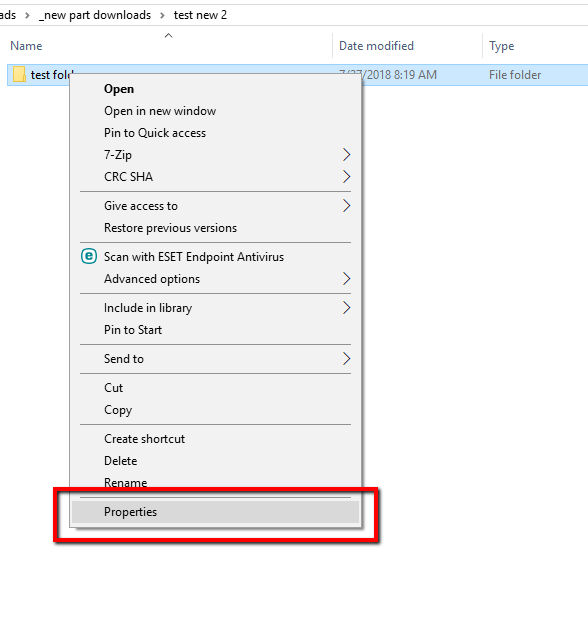The width and height of the screenshot is (588, 626).
Task: Select Cut in context menu
Action: tap(216, 388)
